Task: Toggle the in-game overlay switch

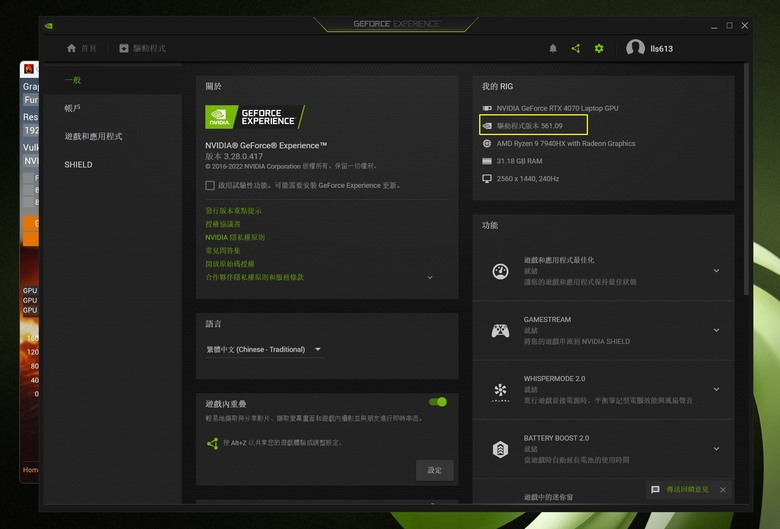Action: tap(438, 402)
